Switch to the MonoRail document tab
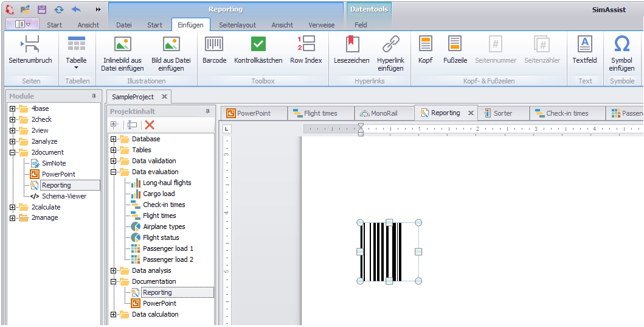This screenshot has height=327, width=644. coord(384,113)
